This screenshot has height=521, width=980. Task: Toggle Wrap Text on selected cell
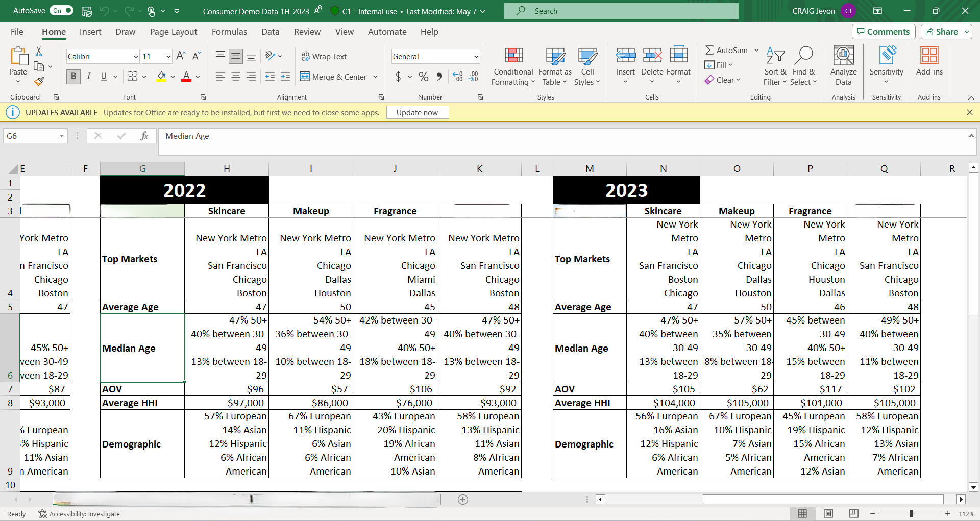click(x=324, y=56)
